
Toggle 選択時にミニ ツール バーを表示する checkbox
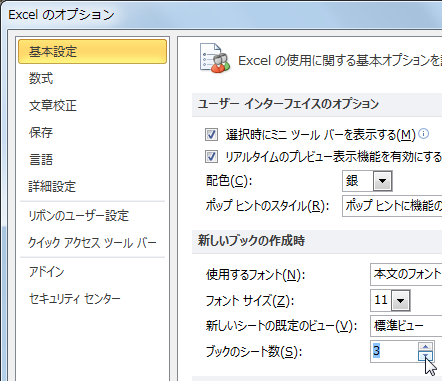tap(211, 135)
